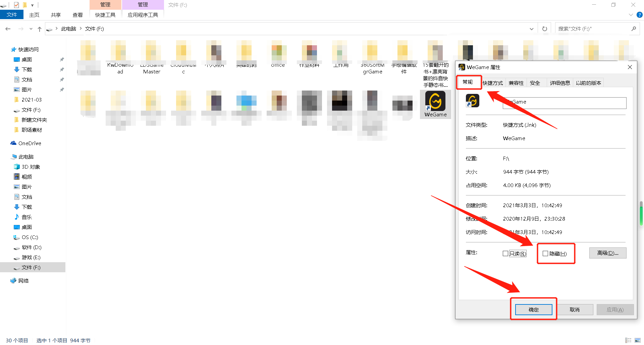Expand the ribbon with the chevron

(x=631, y=15)
